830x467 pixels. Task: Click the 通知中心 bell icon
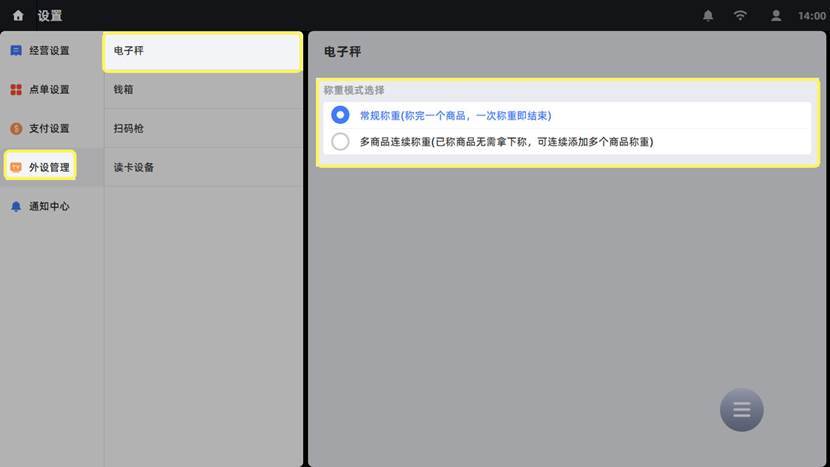click(16, 206)
